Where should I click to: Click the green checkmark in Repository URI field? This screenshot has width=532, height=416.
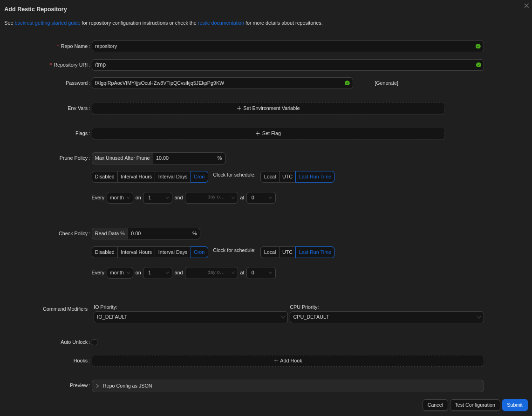(x=478, y=65)
